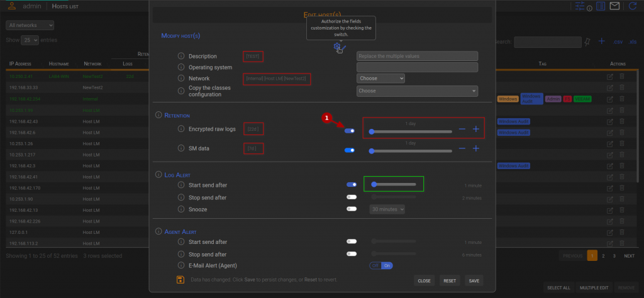The width and height of the screenshot is (644, 298).
Task: Open the Snooze 30 minutes dropdown
Action: [387, 209]
